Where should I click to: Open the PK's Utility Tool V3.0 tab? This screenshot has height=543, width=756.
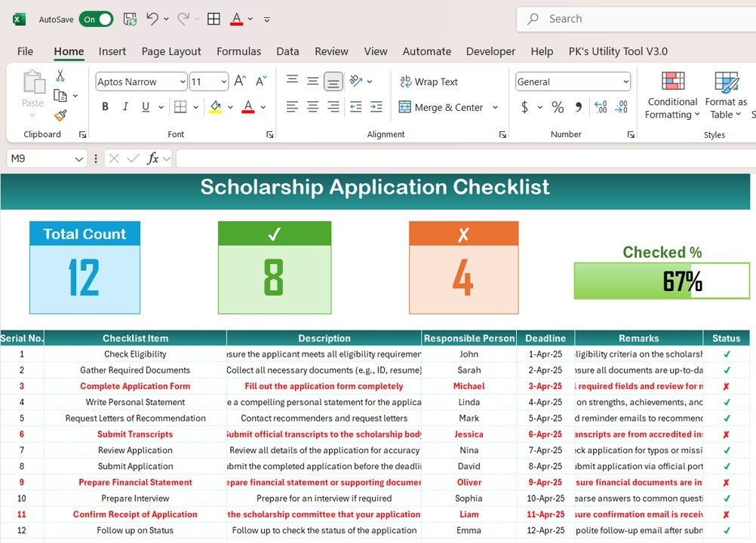(x=618, y=51)
